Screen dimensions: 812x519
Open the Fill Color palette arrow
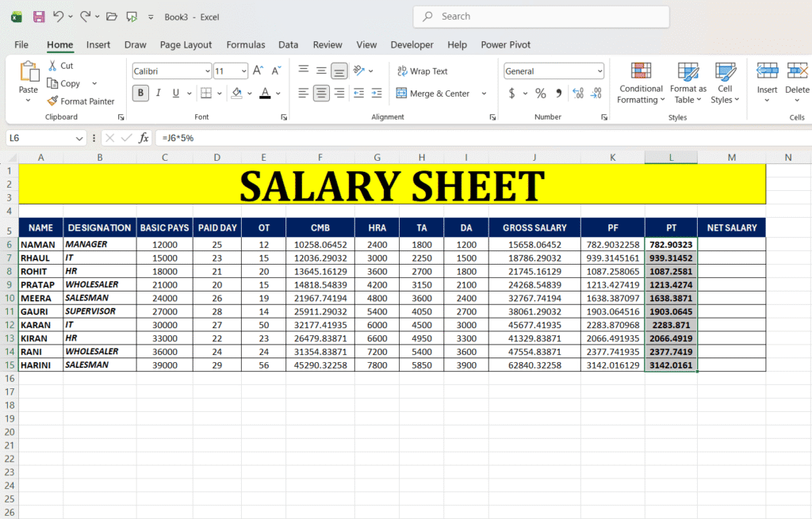[x=250, y=93]
